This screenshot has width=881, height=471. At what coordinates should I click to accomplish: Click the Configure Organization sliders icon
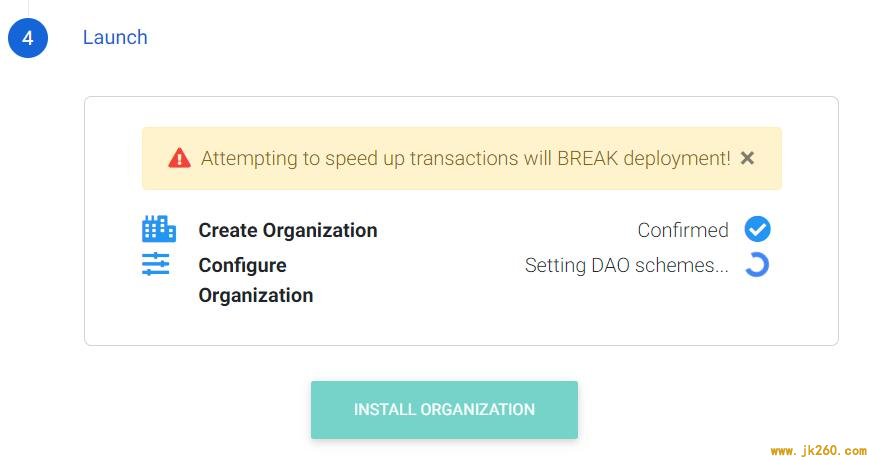tap(156, 264)
